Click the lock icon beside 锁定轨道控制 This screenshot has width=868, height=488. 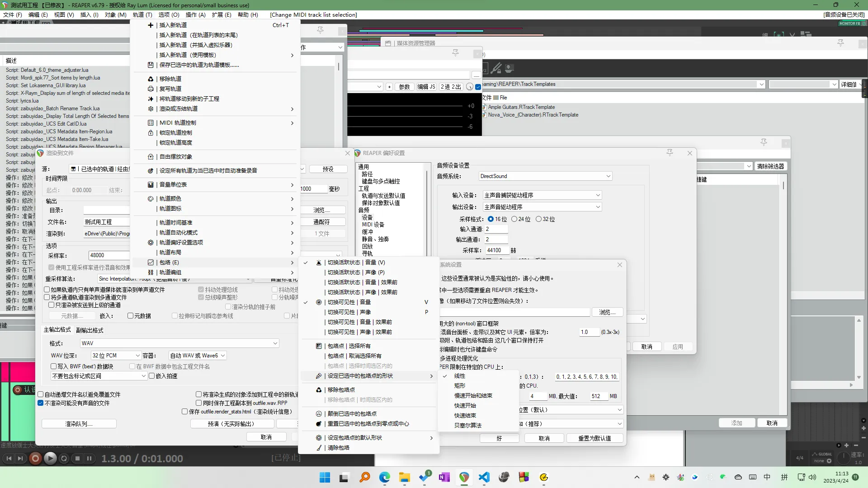pos(151,133)
